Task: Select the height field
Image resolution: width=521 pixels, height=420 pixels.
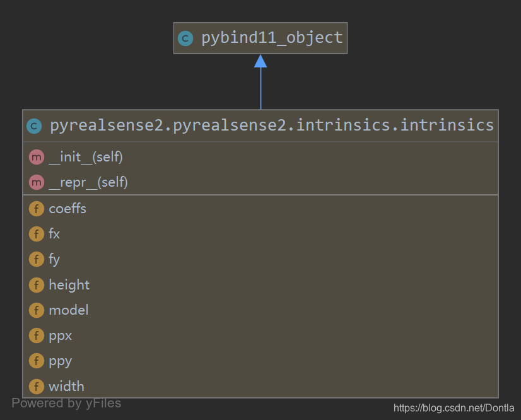Action: pyautogui.click(x=69, y=285)
